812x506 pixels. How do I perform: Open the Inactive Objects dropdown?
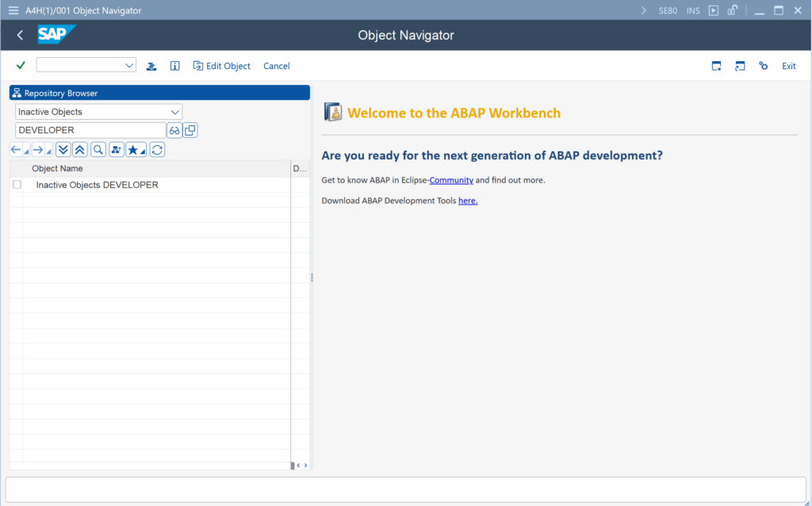point(175,111)
